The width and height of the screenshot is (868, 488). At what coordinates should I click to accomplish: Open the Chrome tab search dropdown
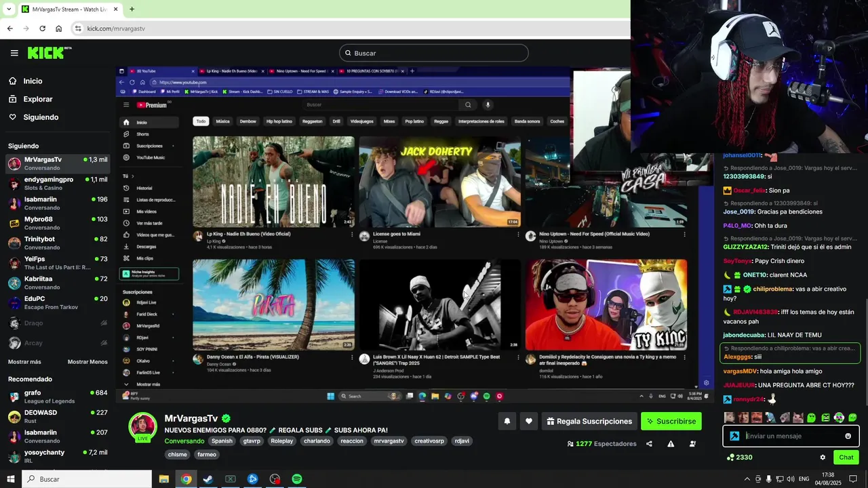pos(9,9)
